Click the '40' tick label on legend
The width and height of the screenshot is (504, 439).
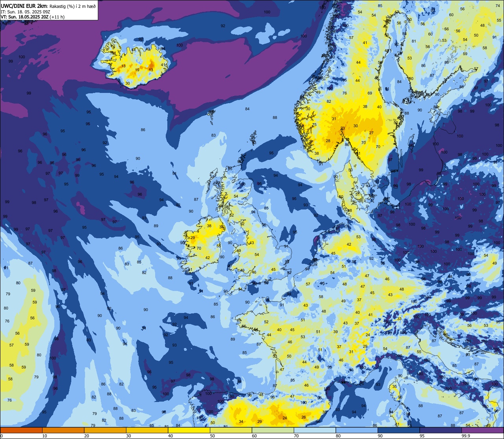click(x=170, y=436)
